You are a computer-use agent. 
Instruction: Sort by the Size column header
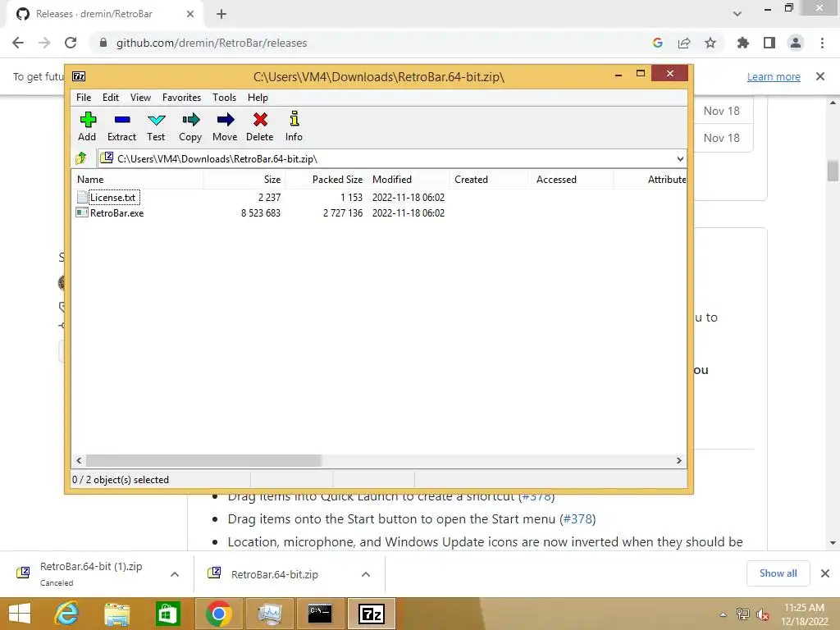pyautogui.click(x=244, y=180)
